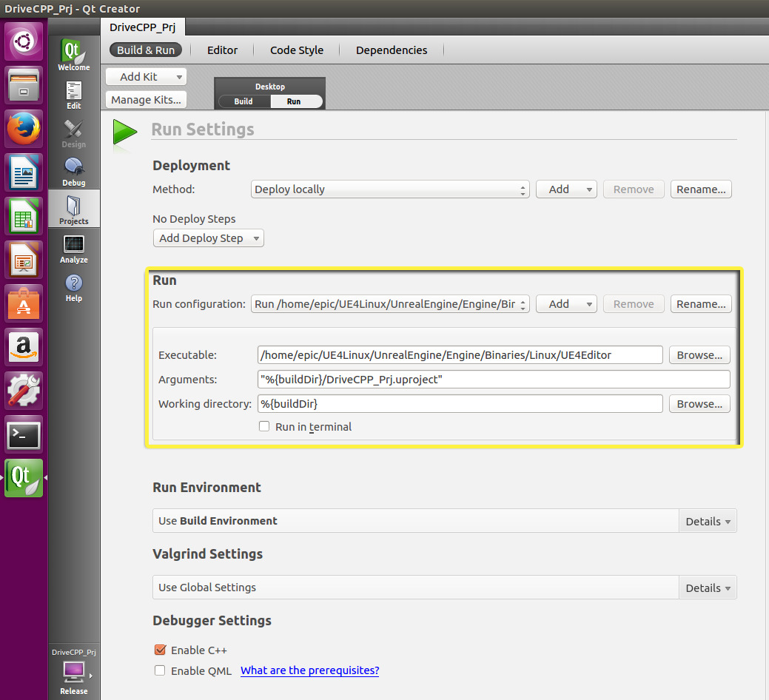Switch to the Code Style tab
Screen dimensions: 769x700
(296, 50)
